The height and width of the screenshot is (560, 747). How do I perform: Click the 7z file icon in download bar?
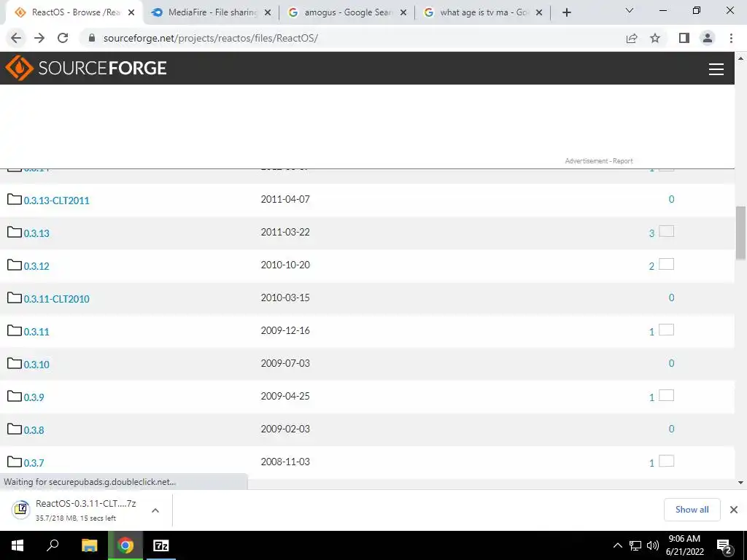coord(20,509)
